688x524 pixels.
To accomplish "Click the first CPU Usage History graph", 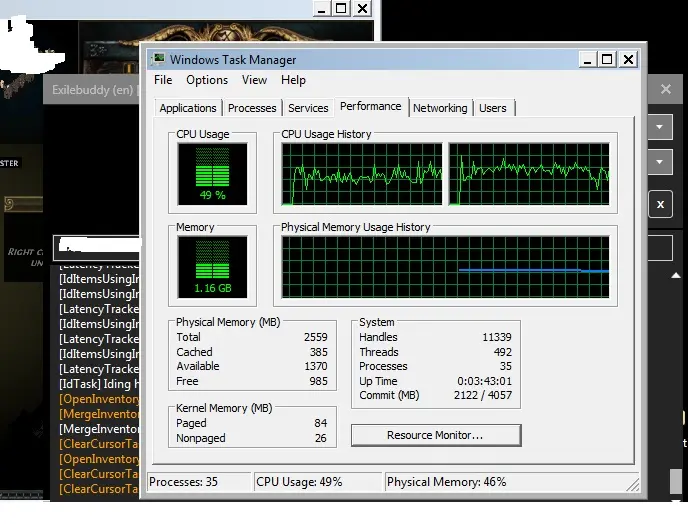I will click(362, 174).
